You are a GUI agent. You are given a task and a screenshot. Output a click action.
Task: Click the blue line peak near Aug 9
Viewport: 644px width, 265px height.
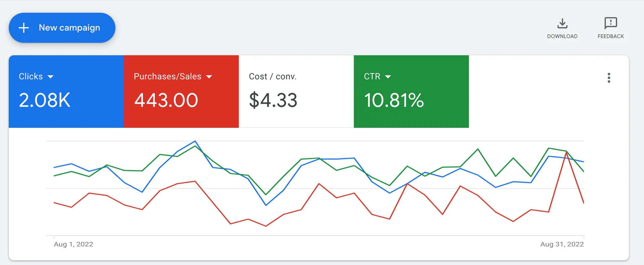[x=195, y=141]
